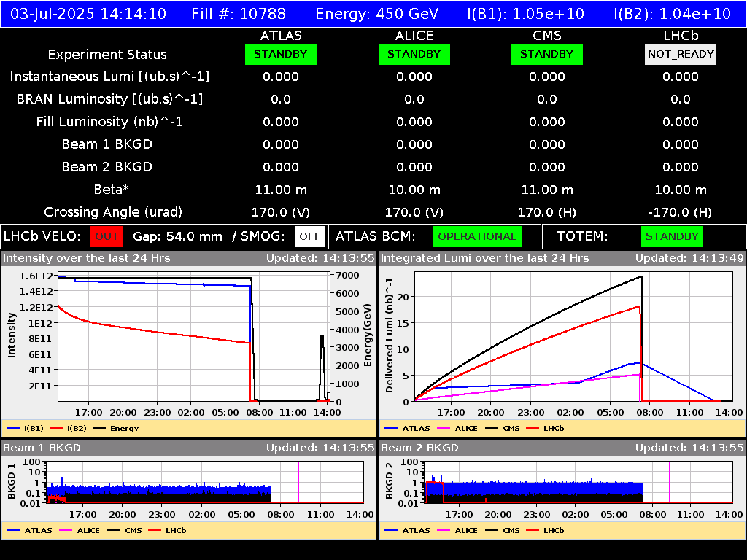The image size is (747, 560).
Task: Select the date 03-Jul-2025 14:14:10
Action: [88, 13]
